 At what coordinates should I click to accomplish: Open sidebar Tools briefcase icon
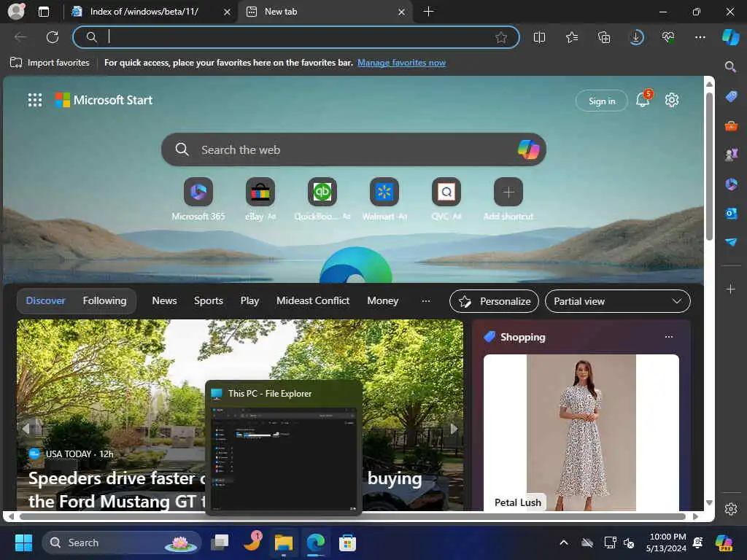731,125
